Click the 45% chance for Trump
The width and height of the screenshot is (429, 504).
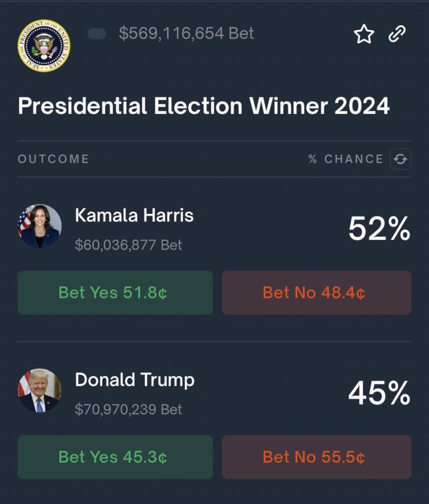click(379, 393)
